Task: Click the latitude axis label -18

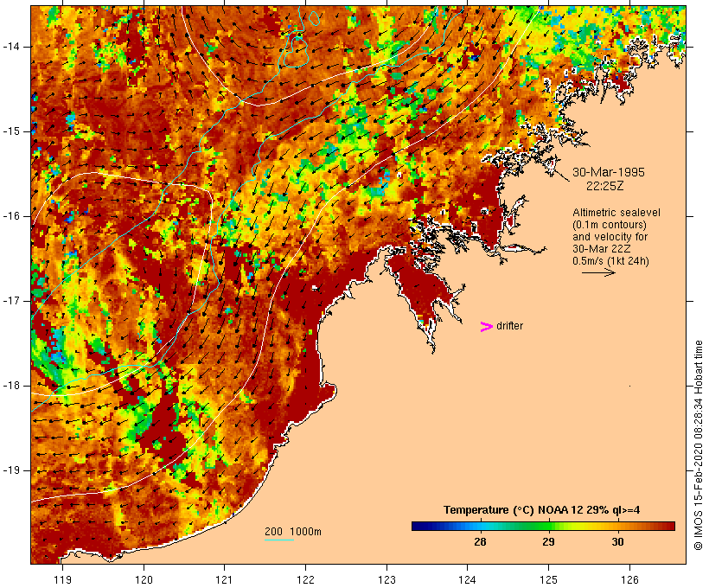Action: 11,386
